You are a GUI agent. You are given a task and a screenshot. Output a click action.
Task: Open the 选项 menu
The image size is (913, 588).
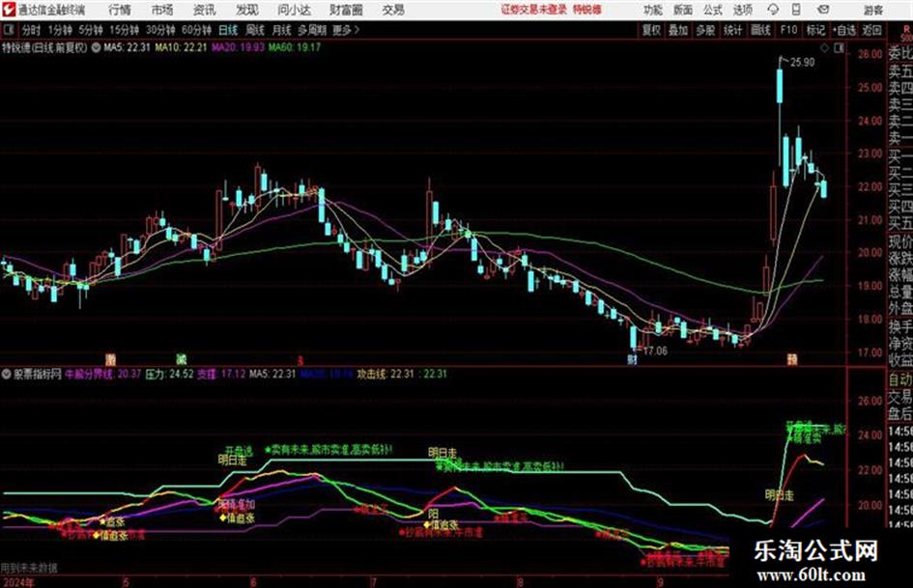pos(742,10)
